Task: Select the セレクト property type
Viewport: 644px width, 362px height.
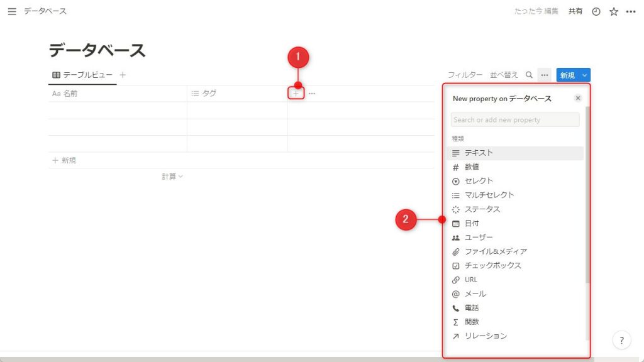Action: pos(515,181)
